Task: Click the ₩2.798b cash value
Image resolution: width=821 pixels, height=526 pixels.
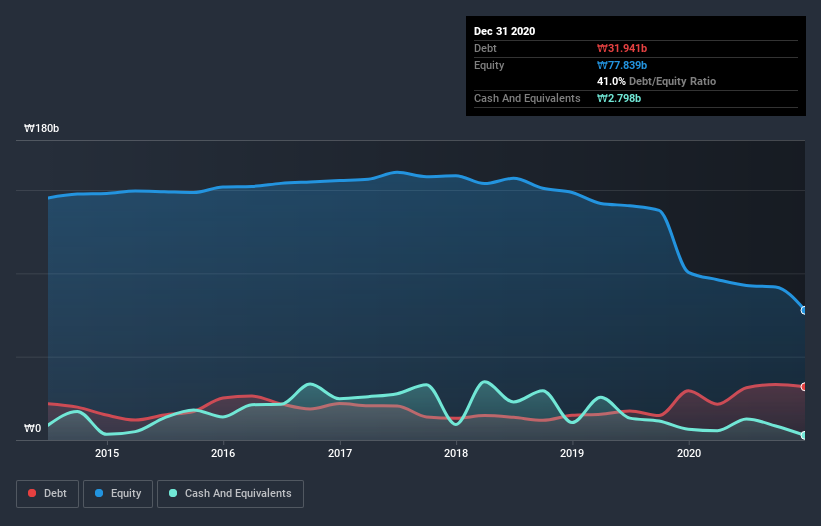Action: pyautogui.click(x=619, y=98)
